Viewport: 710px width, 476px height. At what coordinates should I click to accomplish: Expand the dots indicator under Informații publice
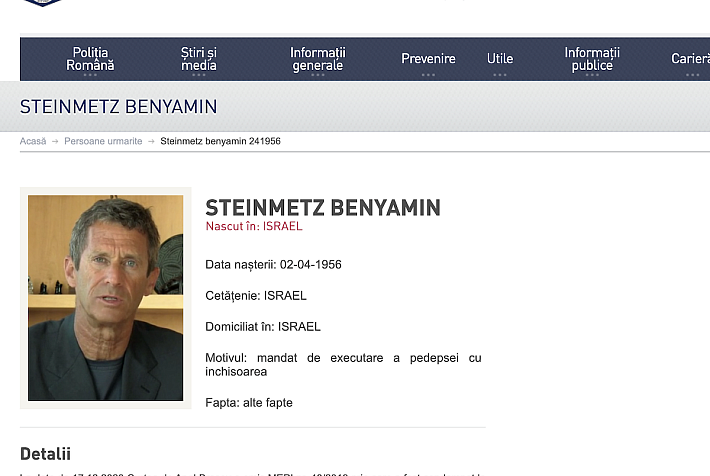(592, 75)
